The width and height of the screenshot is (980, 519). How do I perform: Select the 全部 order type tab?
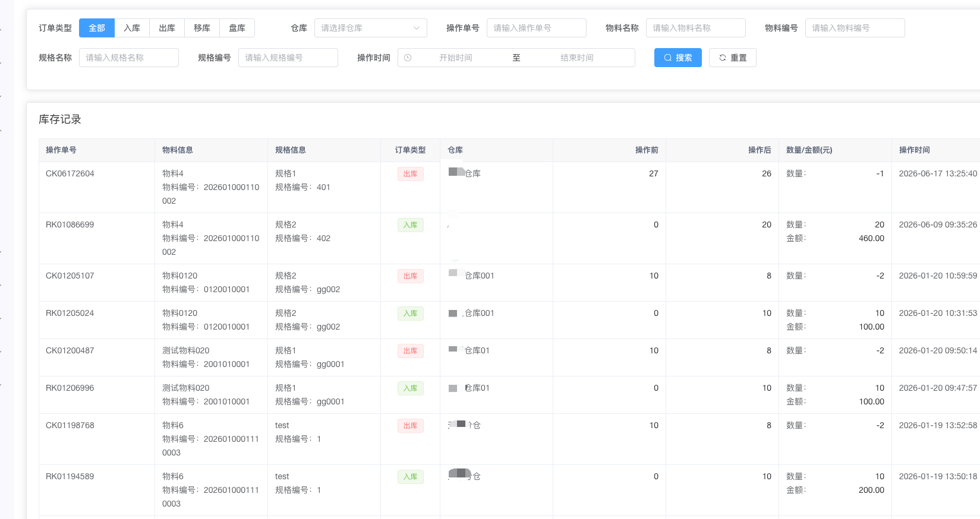coord(97,28)
